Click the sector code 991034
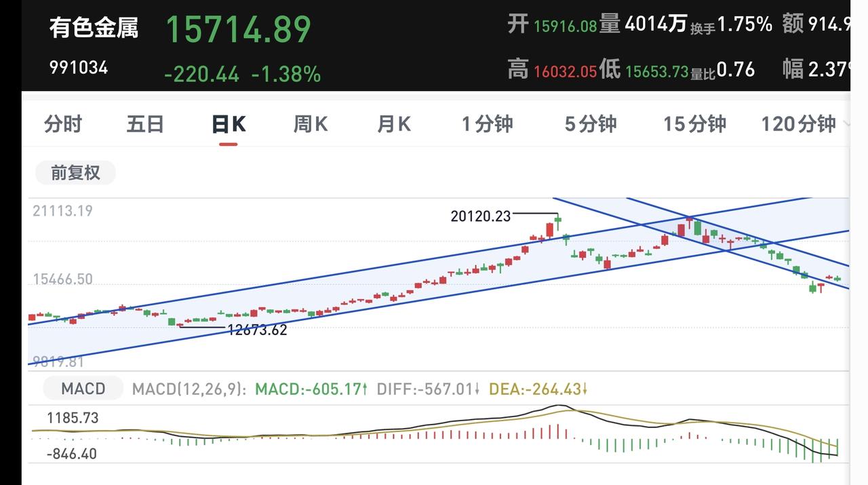868x485 pixels. click(79, 68)
